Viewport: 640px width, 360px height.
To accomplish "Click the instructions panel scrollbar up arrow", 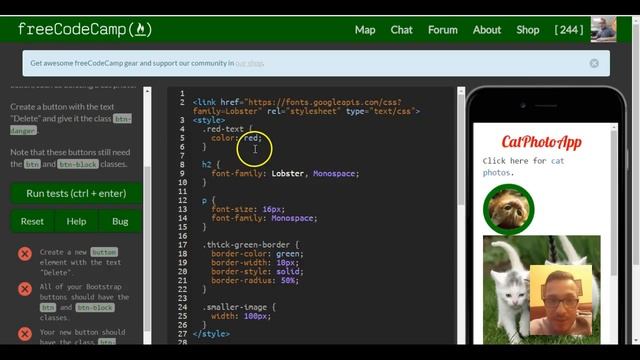I will tap(147, 91).
